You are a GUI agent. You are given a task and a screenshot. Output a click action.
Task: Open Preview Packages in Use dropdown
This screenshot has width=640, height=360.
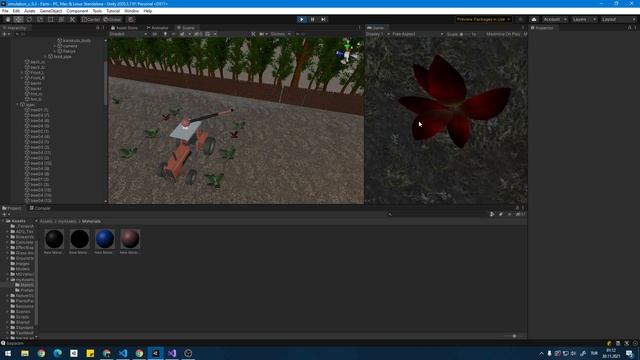483,19
